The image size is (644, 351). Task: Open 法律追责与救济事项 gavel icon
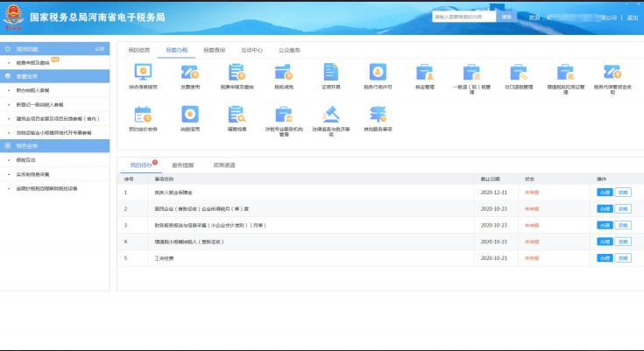(330, 115)
